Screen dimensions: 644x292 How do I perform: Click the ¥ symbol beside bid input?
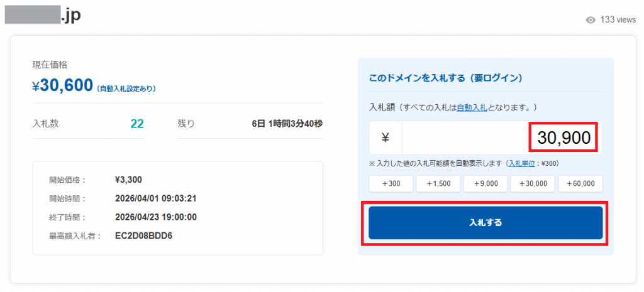click(386, 138)
